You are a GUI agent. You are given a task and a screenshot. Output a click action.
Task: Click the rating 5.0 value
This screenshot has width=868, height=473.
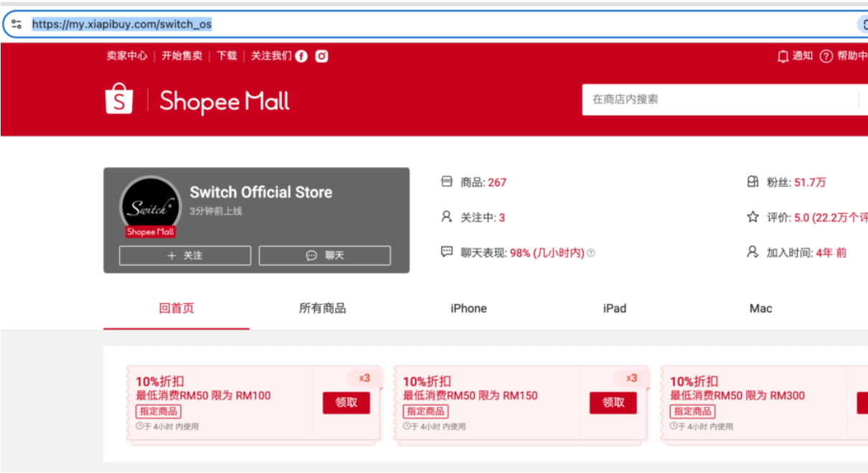(801, 217)
